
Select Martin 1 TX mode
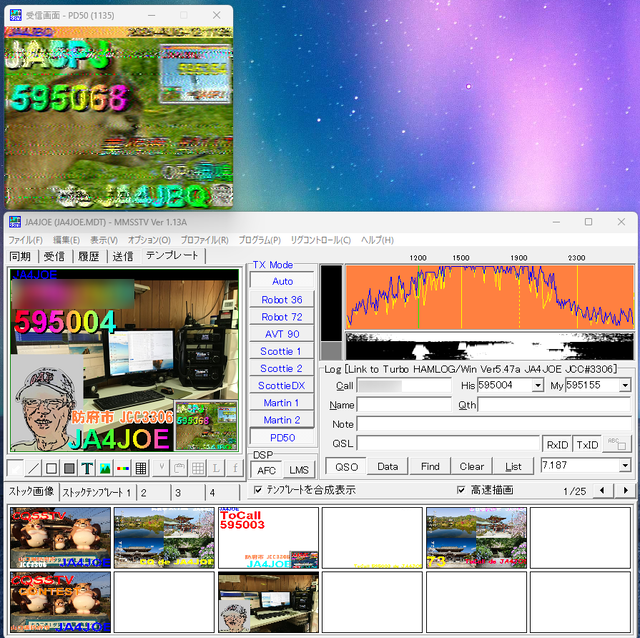282,402
